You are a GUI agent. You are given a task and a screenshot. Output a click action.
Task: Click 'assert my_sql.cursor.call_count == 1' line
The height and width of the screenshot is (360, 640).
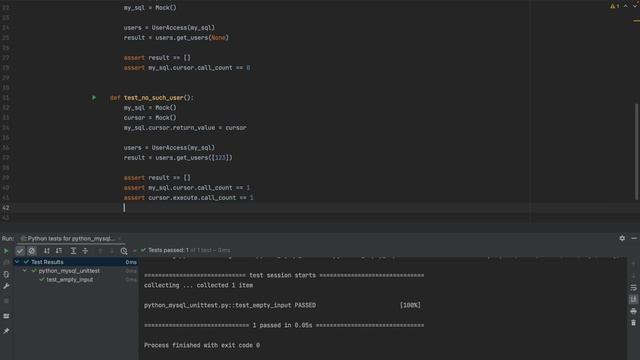(x=187, y=188)
